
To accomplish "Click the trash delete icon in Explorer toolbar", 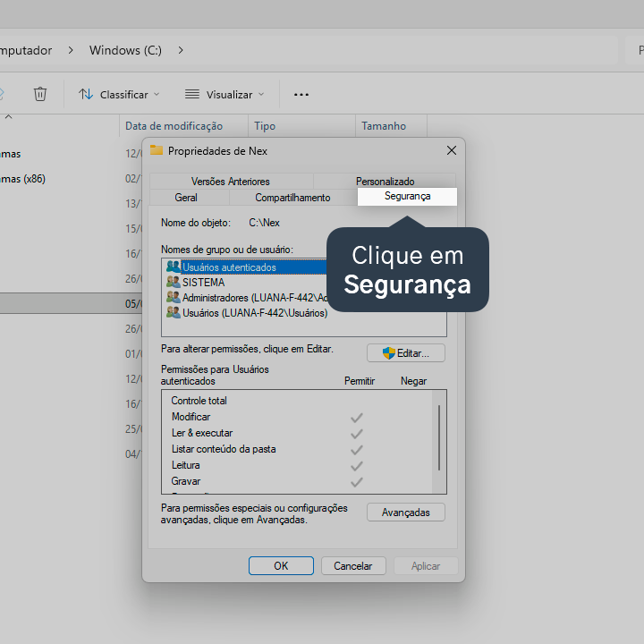I will coord(40,94).
